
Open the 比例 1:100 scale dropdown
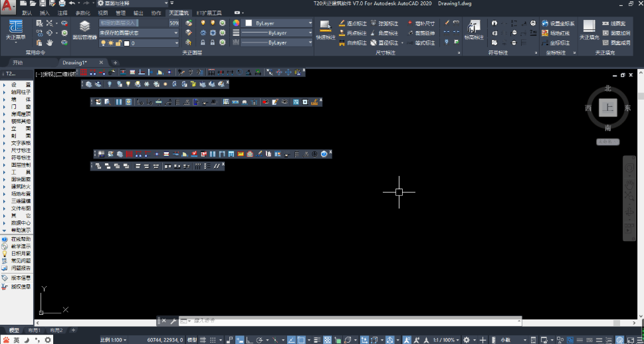114,340
